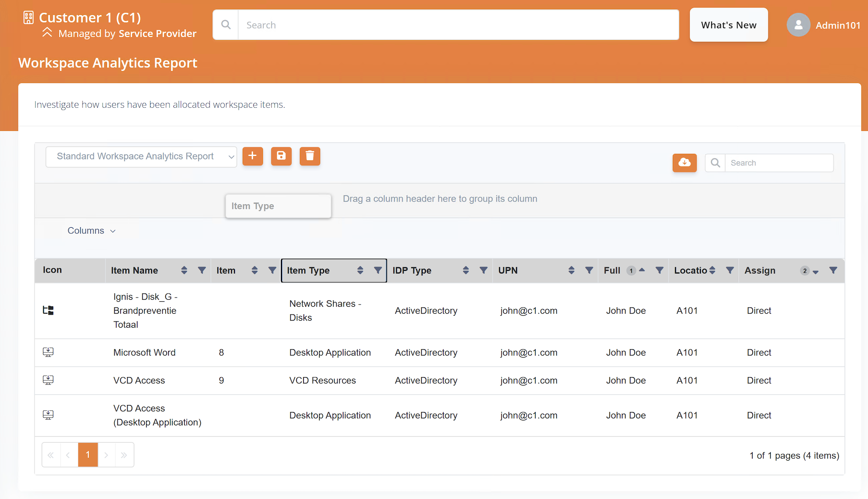Select page 1 in pagination
The width and height of the screenshot is (868, 499).
pos(88,455)
